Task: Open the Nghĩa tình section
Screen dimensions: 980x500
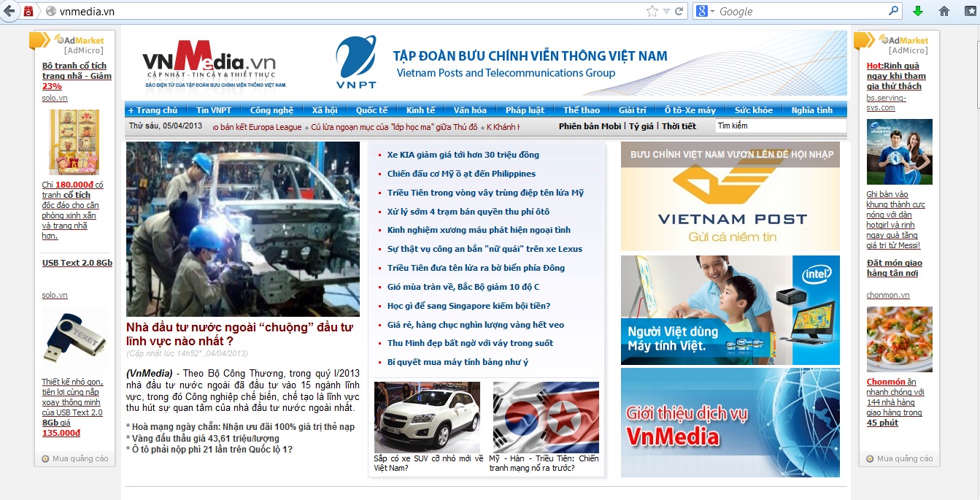Action: [x=812, y=110]
